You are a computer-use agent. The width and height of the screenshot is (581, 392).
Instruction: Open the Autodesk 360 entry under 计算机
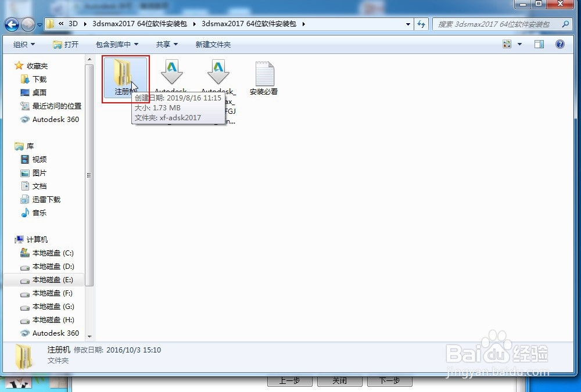click(56, 333)
